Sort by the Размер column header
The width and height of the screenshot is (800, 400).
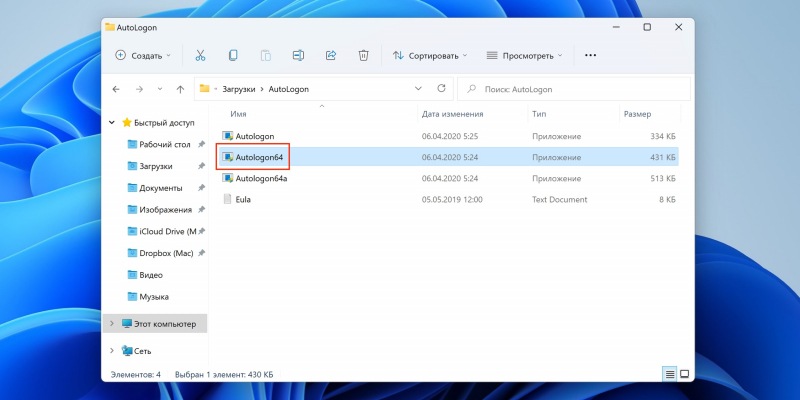[637, 114]
